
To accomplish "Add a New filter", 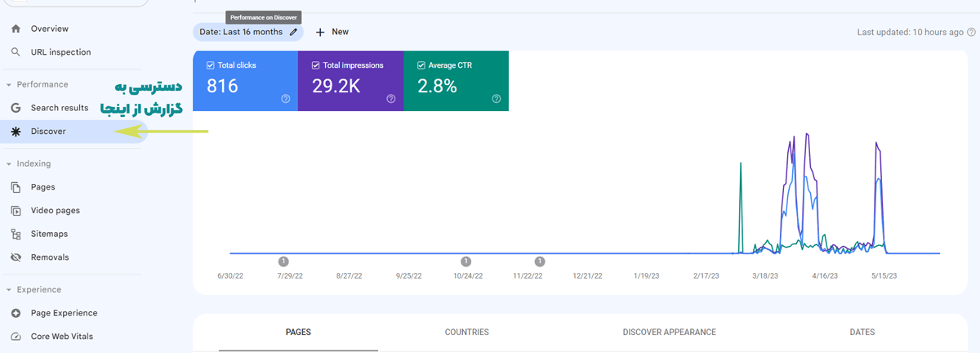I will (332, 32).
